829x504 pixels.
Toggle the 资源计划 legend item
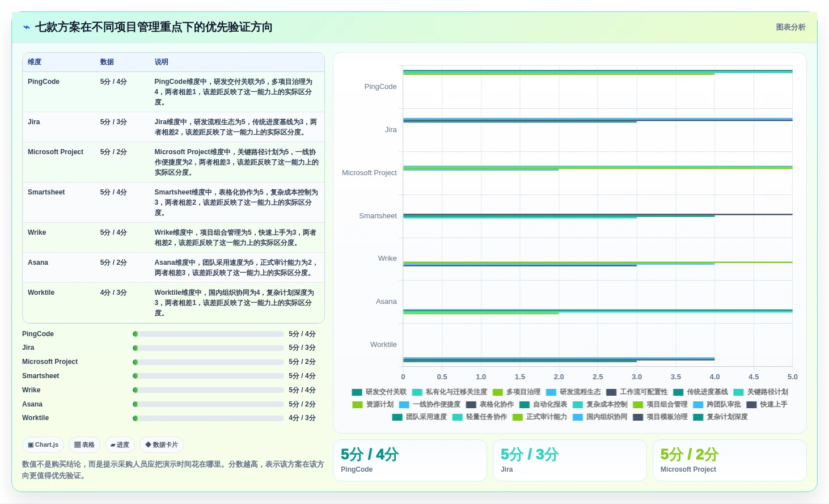coord(373,404)
